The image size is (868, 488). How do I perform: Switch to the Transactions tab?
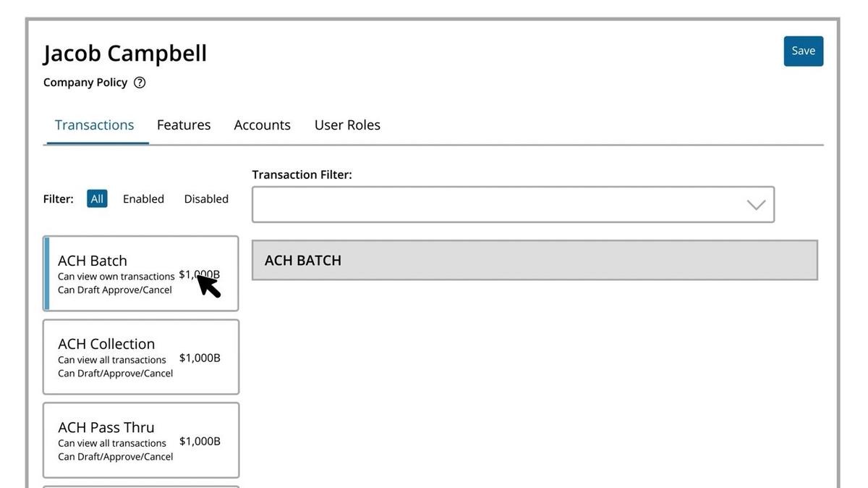pos(95,125)
